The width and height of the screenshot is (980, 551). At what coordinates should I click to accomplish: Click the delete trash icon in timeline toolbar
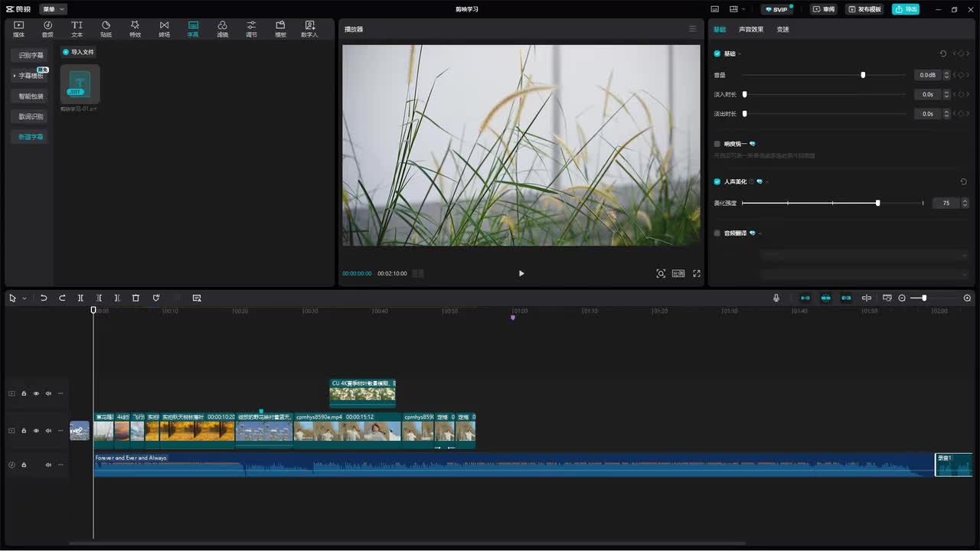point(136,298)
